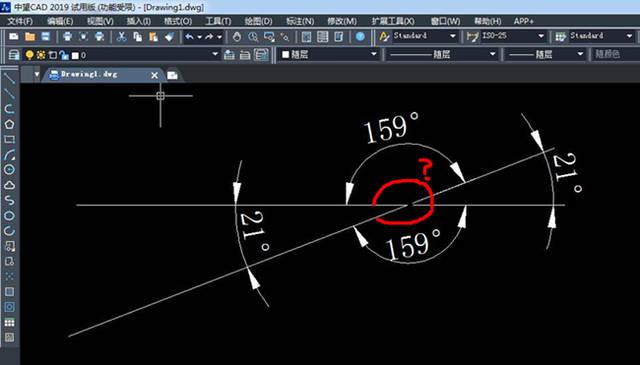This screenshot has height=365, width=640.
Task: Select the Rectangle draw tool
Action: click(x=9, y=139)
